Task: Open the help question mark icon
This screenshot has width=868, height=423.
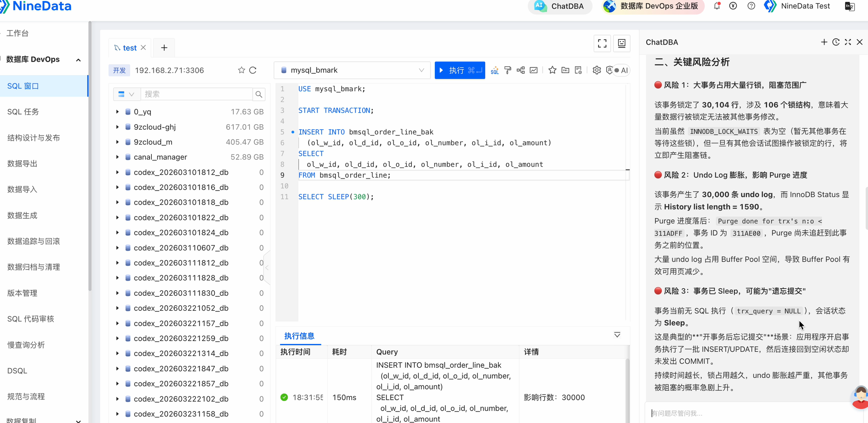Action: [x=751, y=6]
